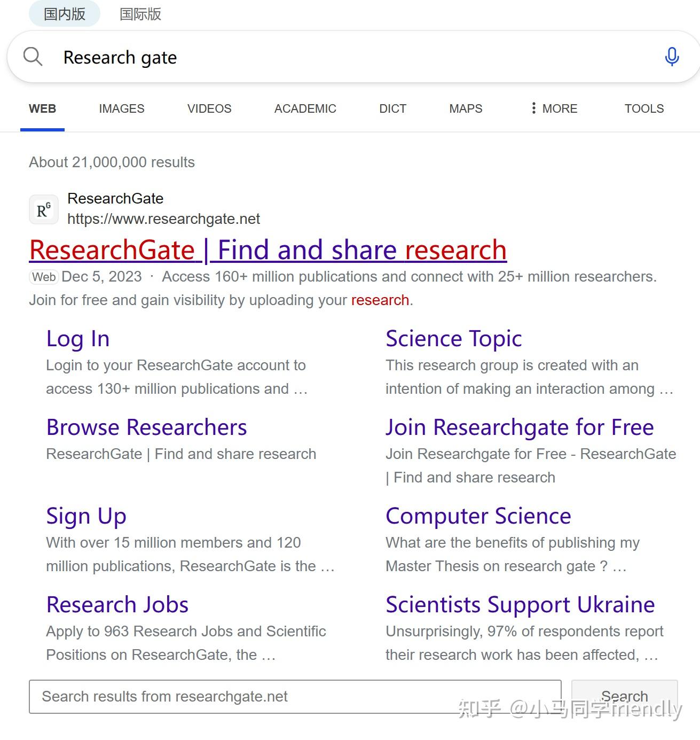Open the DICT tab
This screenshot has height=740, width=700.
click(x=392, y=108)
